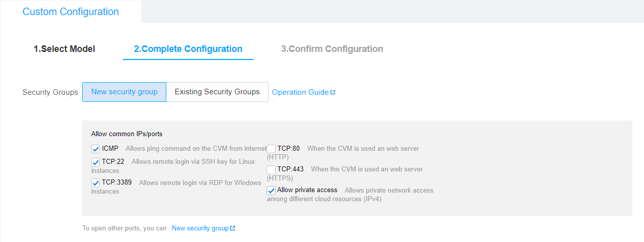
Task: Click 'Allows ping command on the CVM' description
Action: (196, 149)
